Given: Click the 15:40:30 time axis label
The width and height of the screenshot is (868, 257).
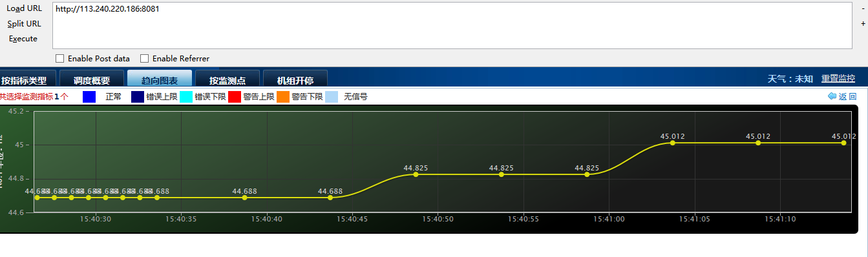Looking at the screenshot, I should [x=96, y=220].
